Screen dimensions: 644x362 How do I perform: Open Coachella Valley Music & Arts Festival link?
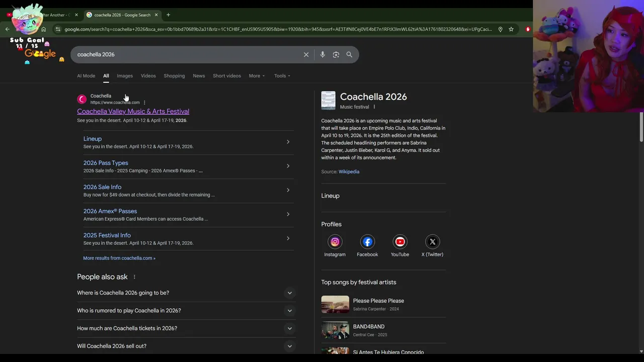pos(133,111)
